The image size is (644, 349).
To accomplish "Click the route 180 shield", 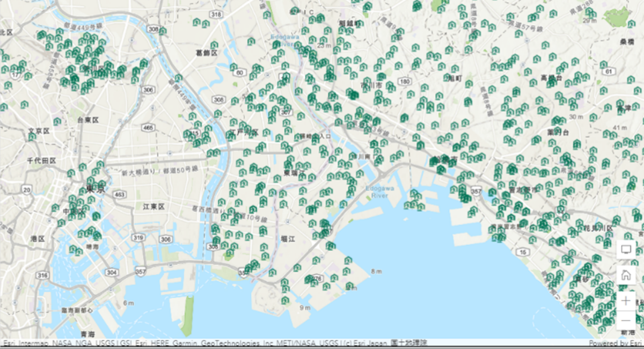I will pos(405,82).
